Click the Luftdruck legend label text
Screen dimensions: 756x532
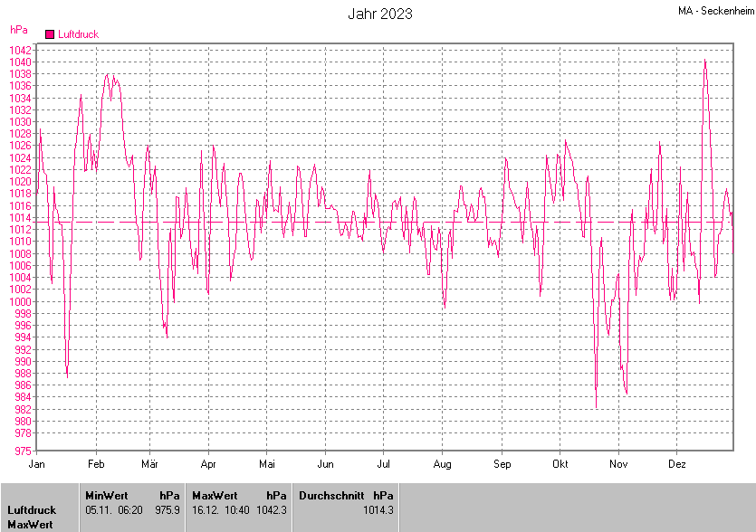coord(78,34)
